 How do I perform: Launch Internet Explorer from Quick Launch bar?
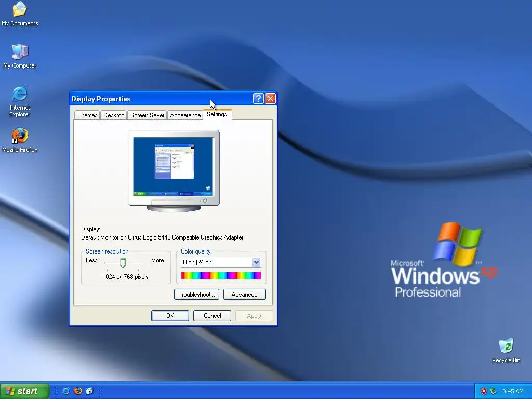point(66,391)
